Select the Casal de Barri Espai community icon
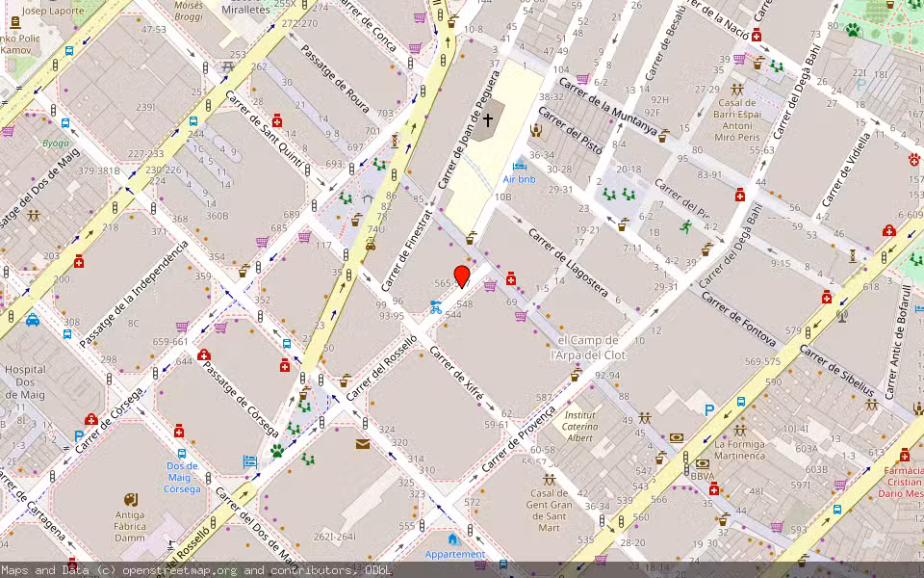This screenshot has width=924, height=578. coord(737,90)
